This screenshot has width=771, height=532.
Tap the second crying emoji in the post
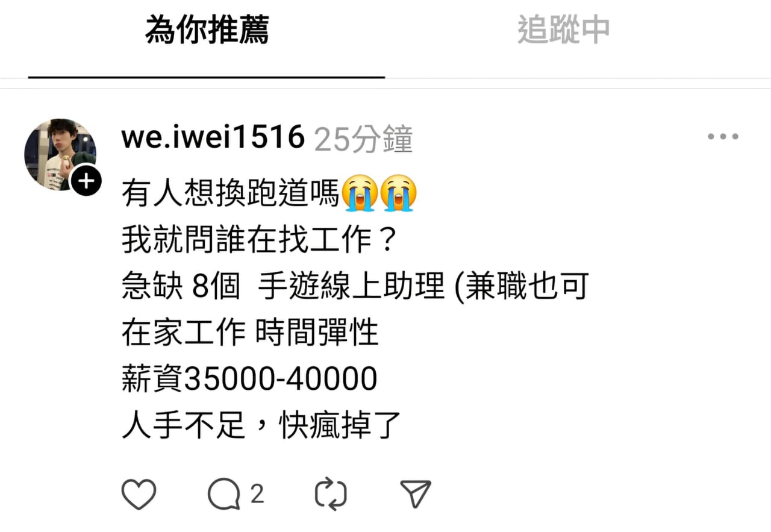tap(398, 192)
